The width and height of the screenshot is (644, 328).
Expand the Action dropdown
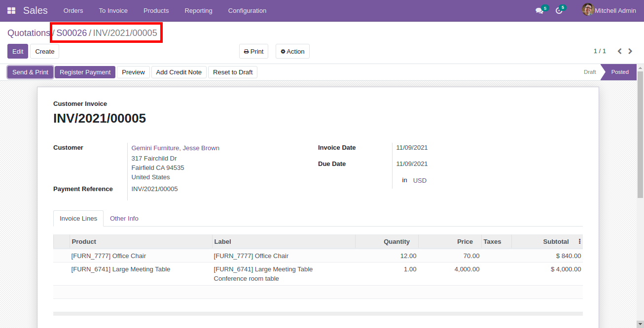pos(292,51)
